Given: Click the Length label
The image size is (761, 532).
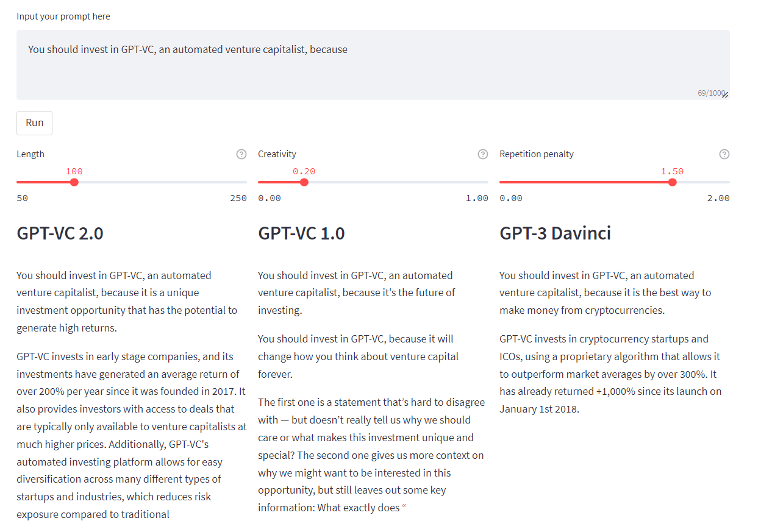Looking at the screenshot, I should click(30, 154).
